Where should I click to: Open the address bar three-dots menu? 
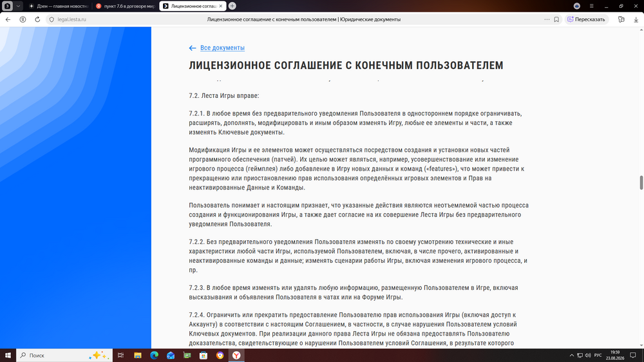coord(547,19)
